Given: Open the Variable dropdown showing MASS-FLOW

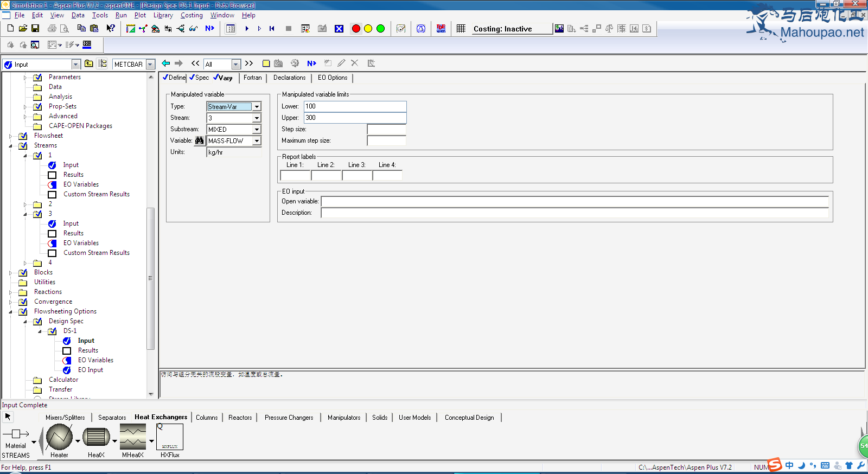Looking at the screenshot, I should coord(257,141).
